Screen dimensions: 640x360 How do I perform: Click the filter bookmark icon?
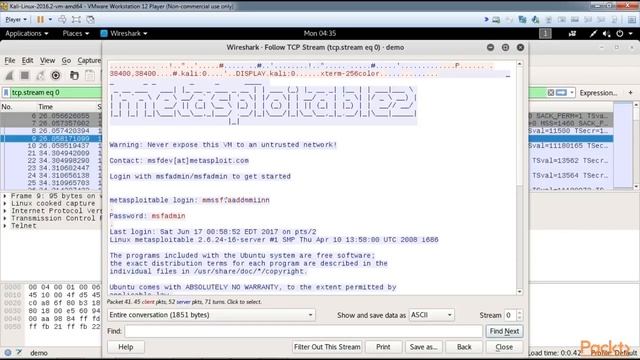[6, 93]
